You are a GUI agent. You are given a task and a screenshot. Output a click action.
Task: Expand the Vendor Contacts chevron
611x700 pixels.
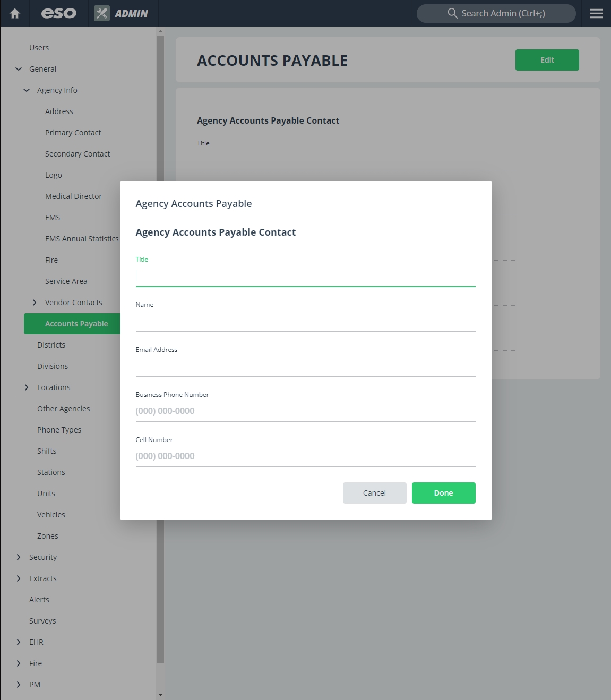pyautogui.click(x=35, y=303)
